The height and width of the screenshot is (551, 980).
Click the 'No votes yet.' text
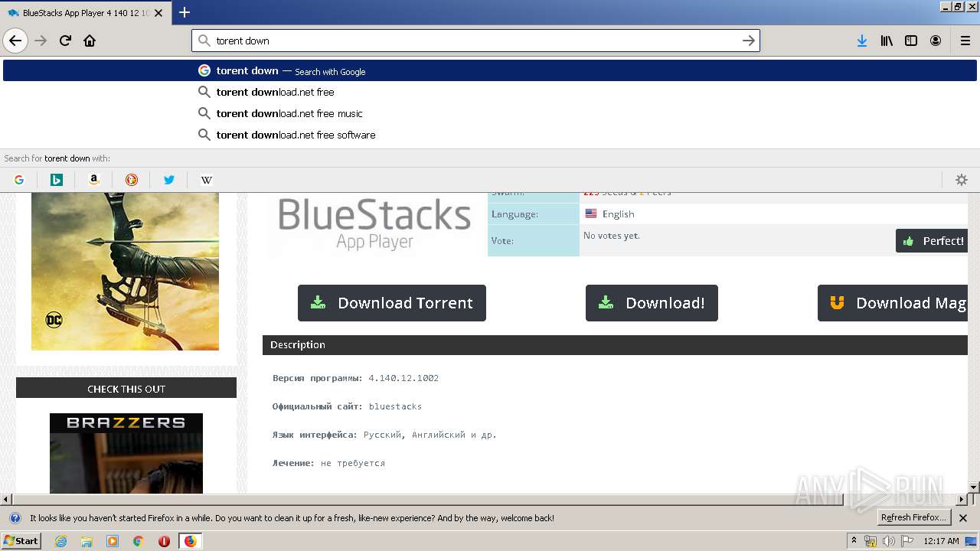(x=611, y=236)
